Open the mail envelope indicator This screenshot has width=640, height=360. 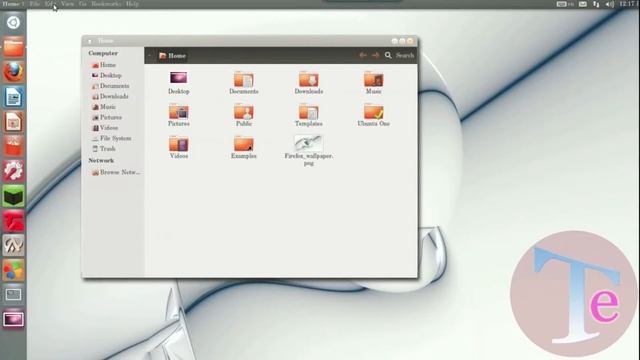[583, 4]
